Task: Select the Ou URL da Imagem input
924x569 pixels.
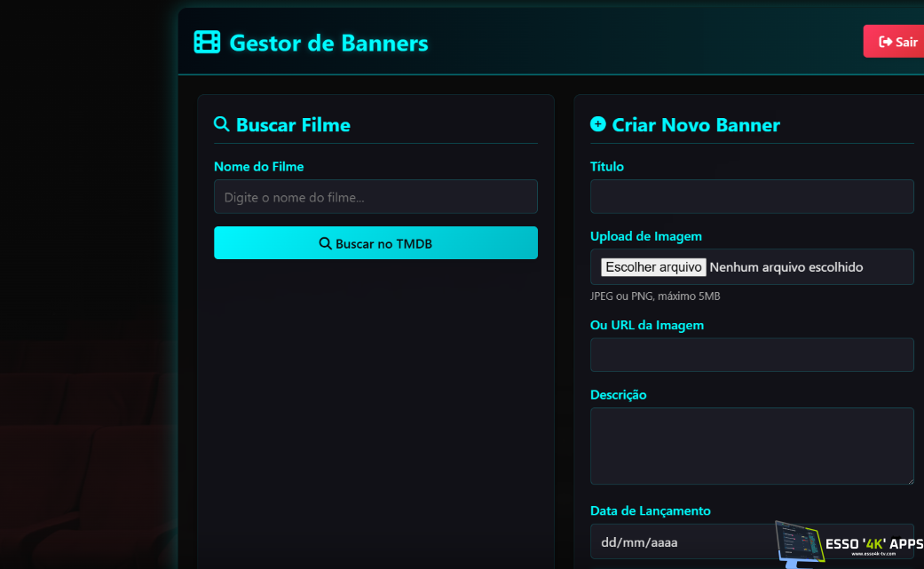Action: click(751, 355)
